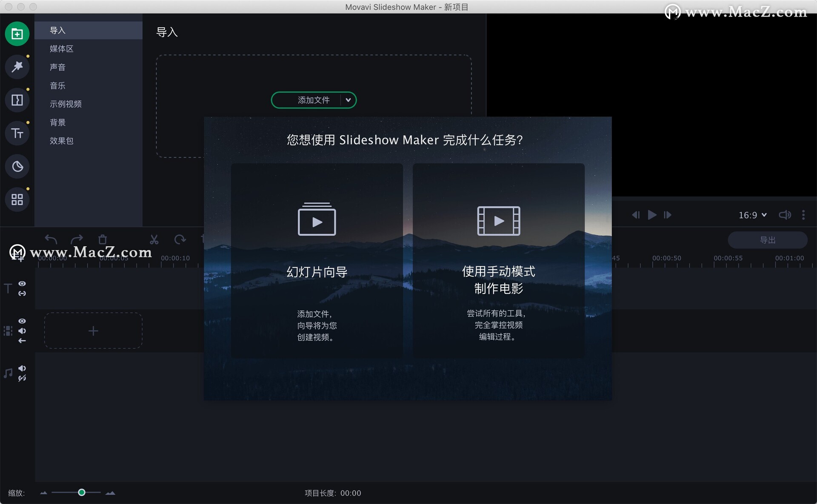Open the 16:9 aspect ratio dropdown
The image size is (817, 504).
pos(752,215)
